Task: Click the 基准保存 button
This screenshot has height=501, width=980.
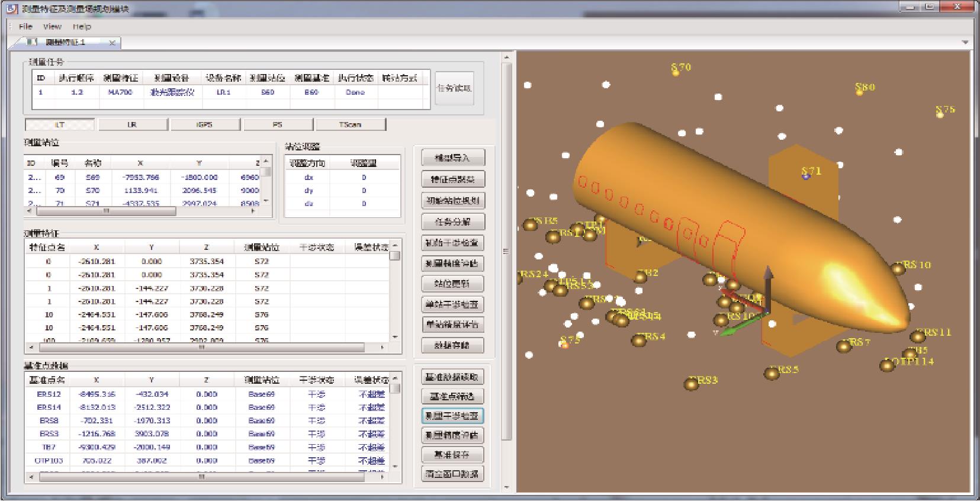Action: (x=453, y=454)
